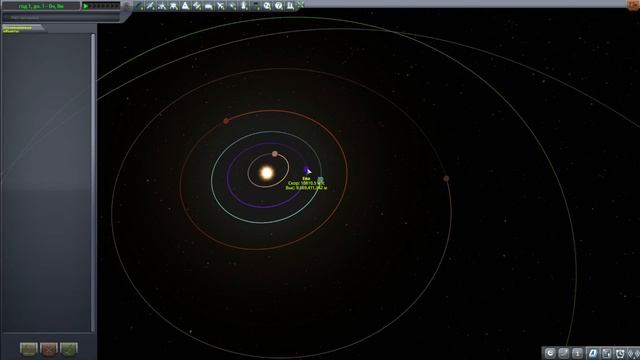
Task: Click the yellow Eve name label
Action: coord(306,179)
